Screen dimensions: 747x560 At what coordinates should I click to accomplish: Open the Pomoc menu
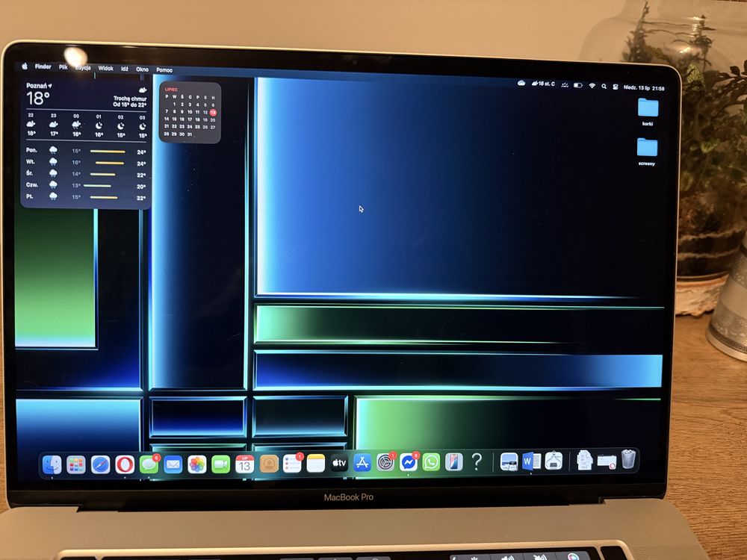pyautogui.click(x=164, y=70)
